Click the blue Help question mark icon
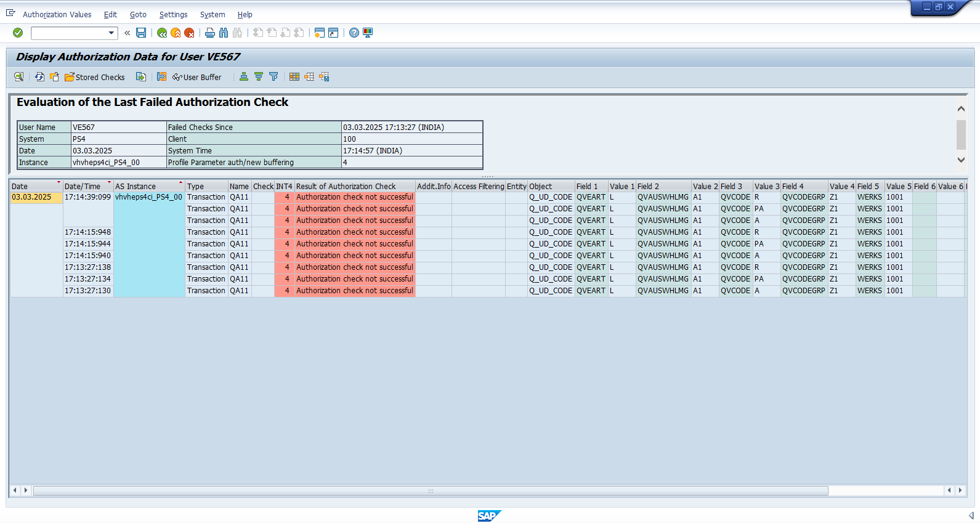 tap(354, 33)
